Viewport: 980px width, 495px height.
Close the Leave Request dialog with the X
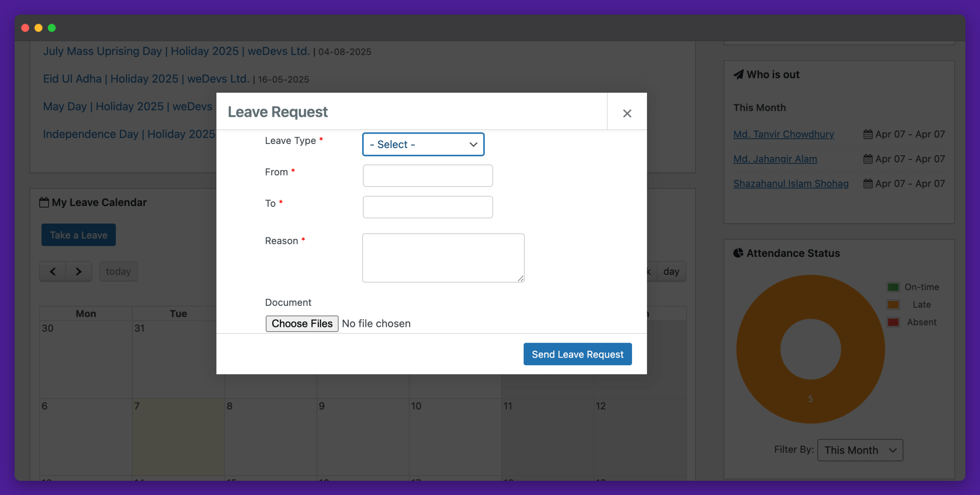pos(627,113)
